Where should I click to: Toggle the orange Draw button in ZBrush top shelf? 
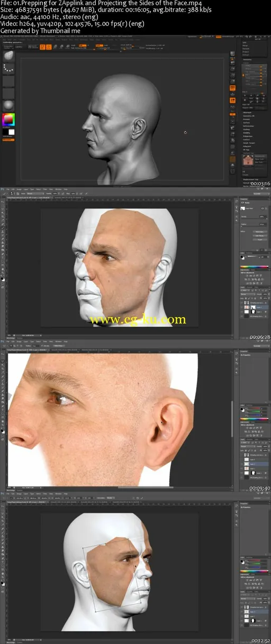(49, 47)
